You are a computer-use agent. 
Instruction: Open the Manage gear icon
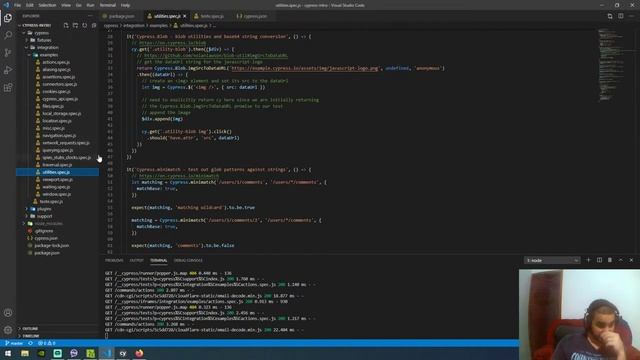8,330
